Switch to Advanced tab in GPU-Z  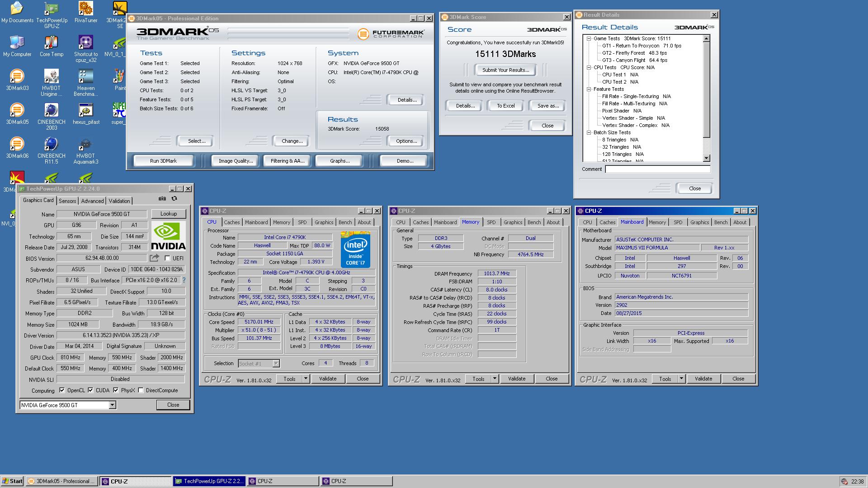pyautogui.click(x=92, y=201)
